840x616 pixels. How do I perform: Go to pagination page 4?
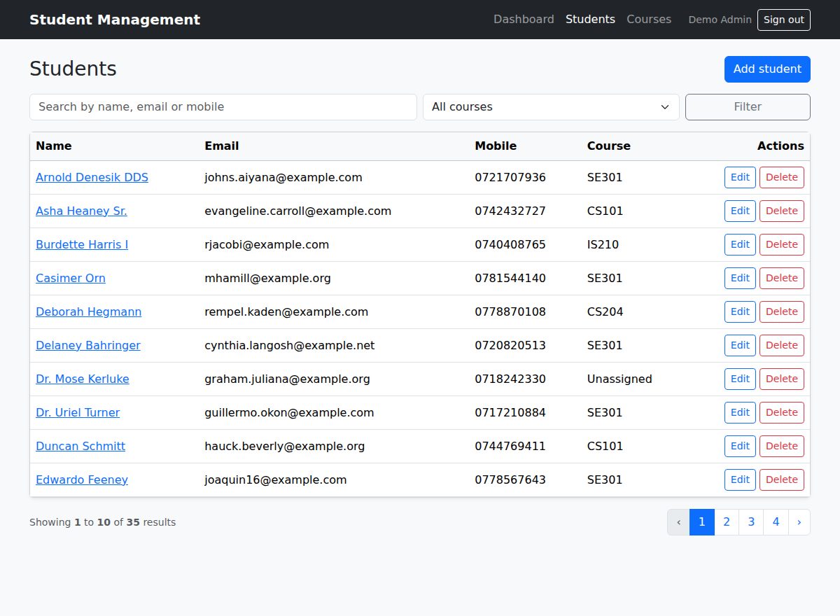coord(776,522)
